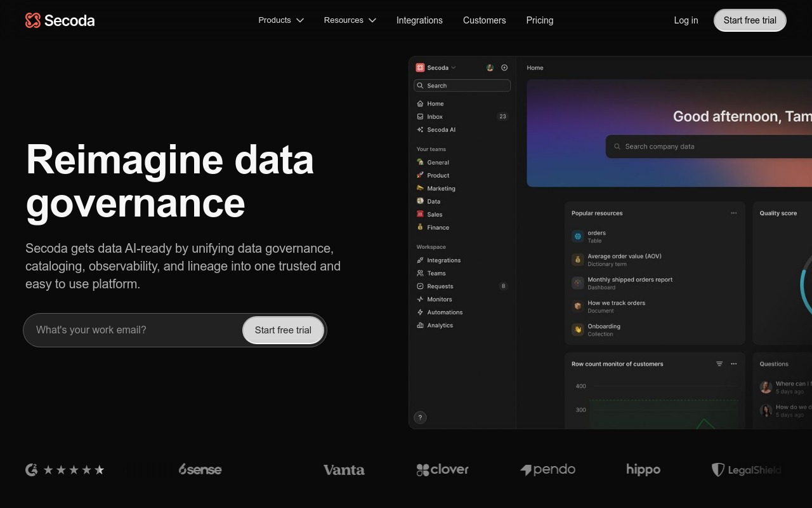Click Start free trial next to the email field
812x508 pixels.
283,330
